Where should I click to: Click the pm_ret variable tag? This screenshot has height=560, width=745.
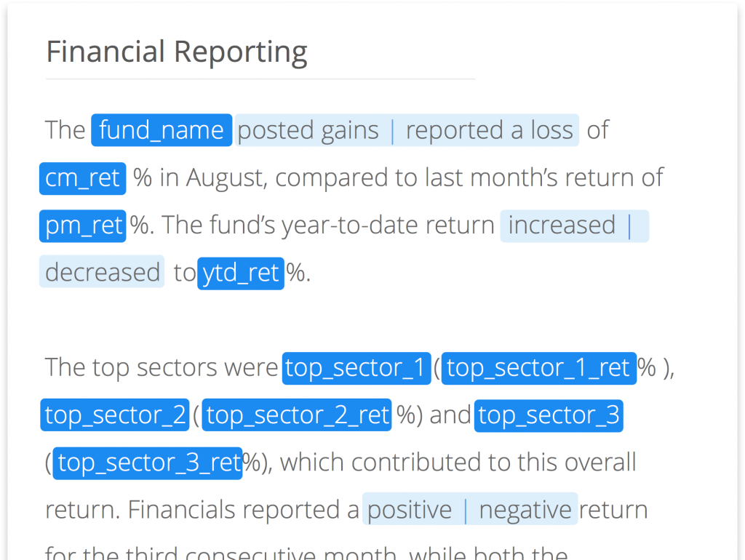83,225
